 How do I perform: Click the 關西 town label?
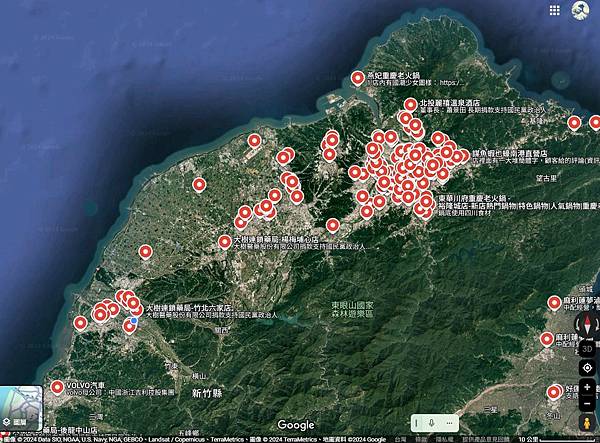point(221,330)
